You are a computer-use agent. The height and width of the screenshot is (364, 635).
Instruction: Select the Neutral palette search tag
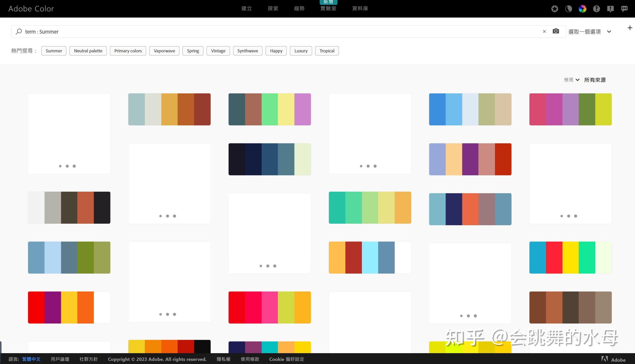pyautogui.click(x=88, y=51)
